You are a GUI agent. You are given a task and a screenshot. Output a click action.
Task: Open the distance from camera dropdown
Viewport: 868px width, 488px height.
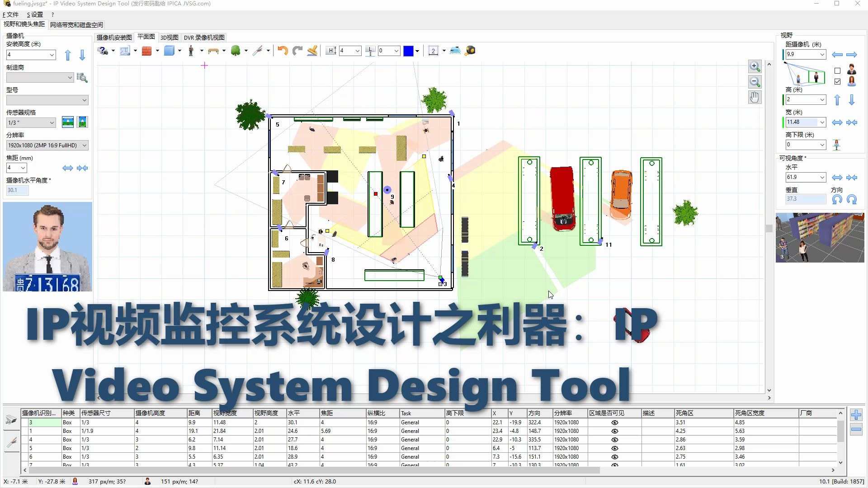click(x=822, y=54)
